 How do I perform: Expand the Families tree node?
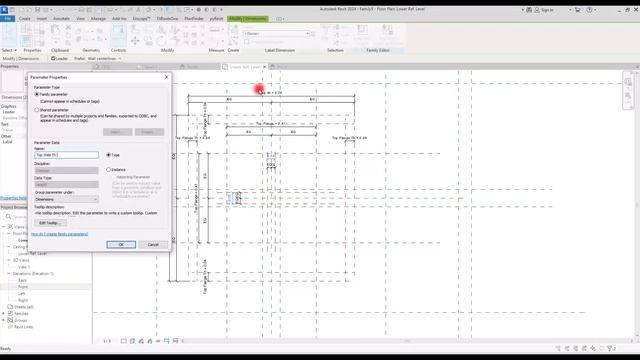[4, 313]
